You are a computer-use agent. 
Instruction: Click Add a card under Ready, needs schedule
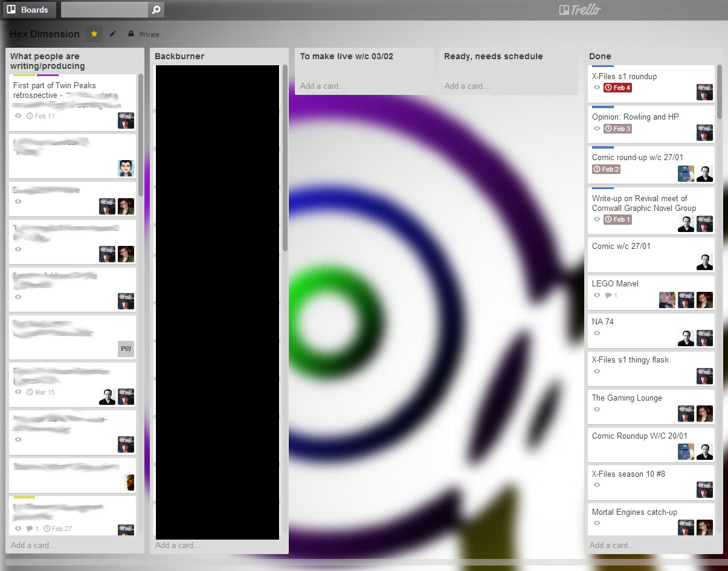click(467, 86)
